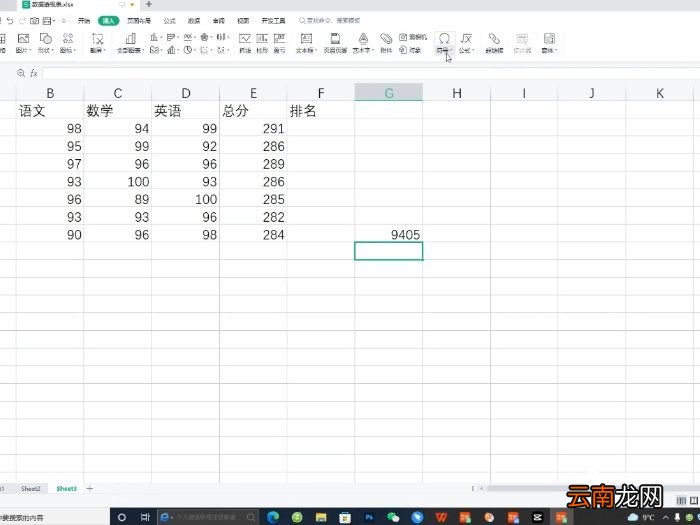Open File Explorer from the taskbar

point(321,517)
